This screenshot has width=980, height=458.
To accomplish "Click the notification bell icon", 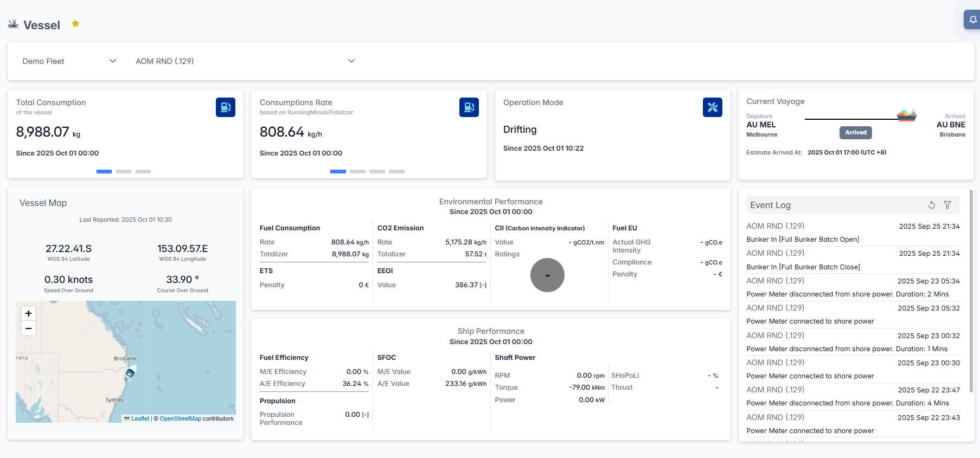I will [973, 20].
